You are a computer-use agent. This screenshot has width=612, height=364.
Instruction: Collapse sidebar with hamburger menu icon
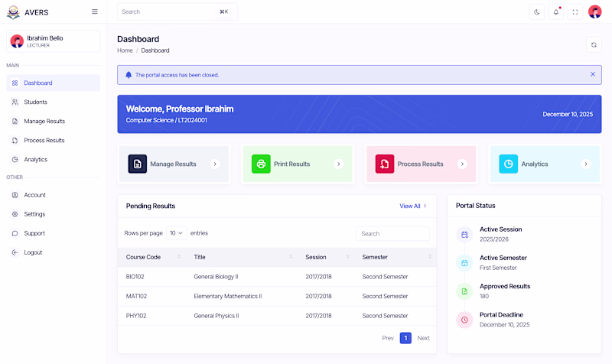pyautogui.click(x=94, y=11)
